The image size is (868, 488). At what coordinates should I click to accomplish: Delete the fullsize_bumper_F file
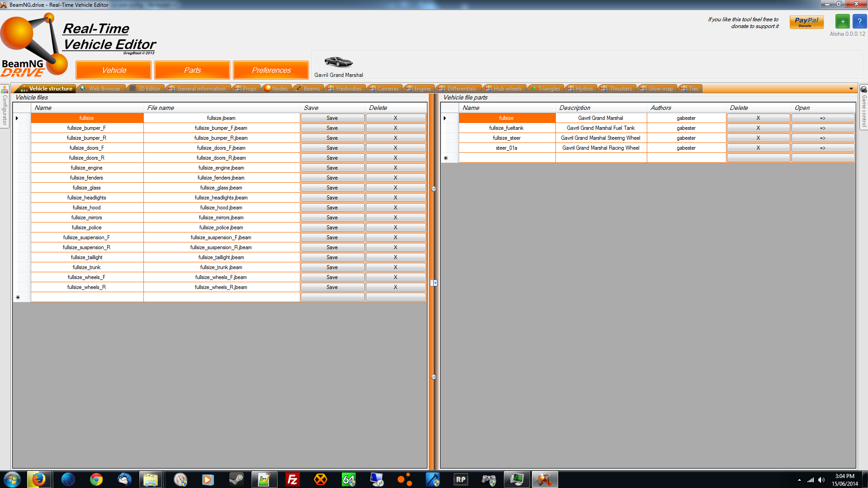pyautogui.click(x=396, y=128)
